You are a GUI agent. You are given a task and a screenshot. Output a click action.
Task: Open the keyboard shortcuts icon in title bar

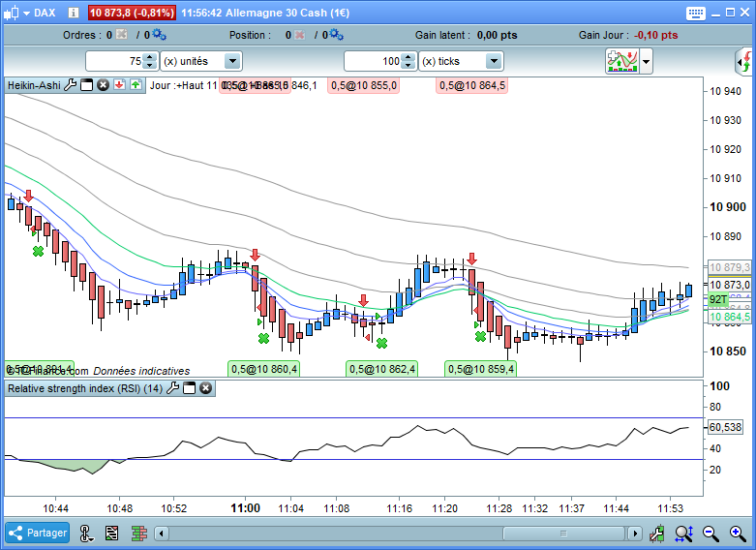pyautogui.click(x=695, y=13)
